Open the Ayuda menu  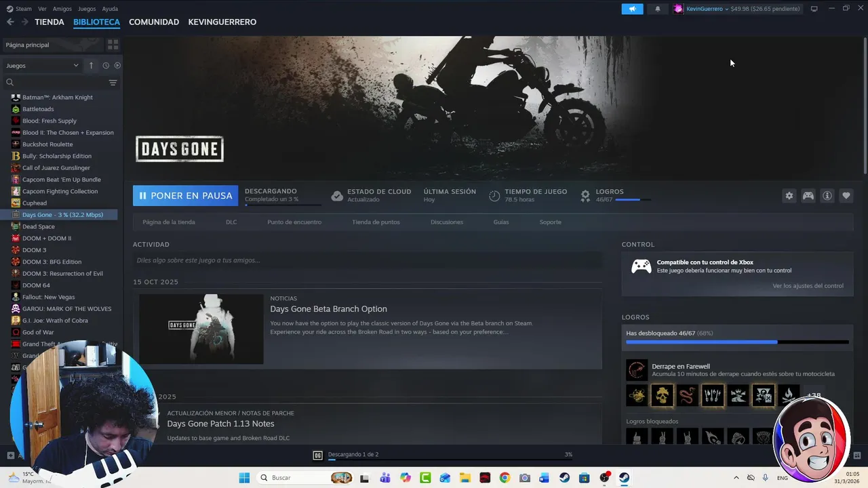(x=110, y=9)
